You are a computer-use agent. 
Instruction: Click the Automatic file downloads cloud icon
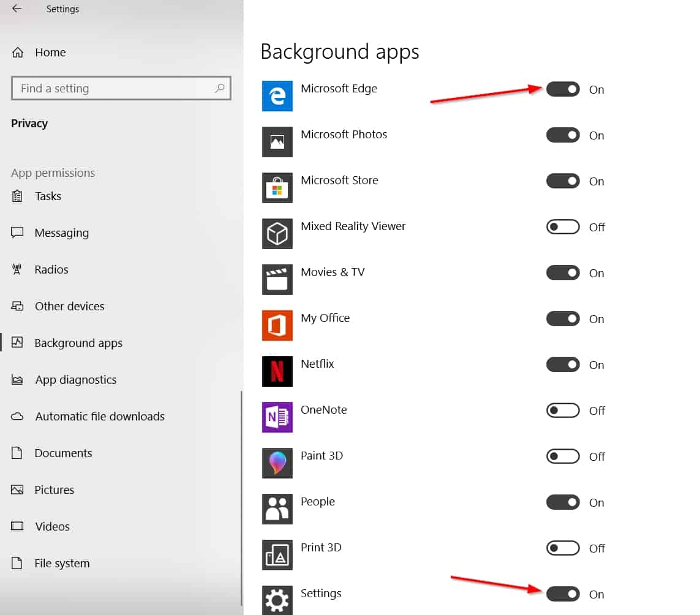tap(17, 416)
